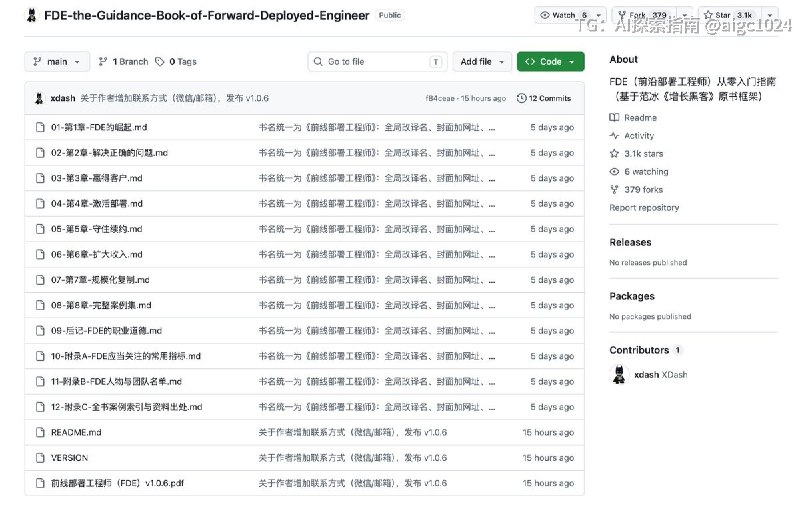800x505 pixels.
Task: Open the Packages section heading
Action: [x=632, y=296]
